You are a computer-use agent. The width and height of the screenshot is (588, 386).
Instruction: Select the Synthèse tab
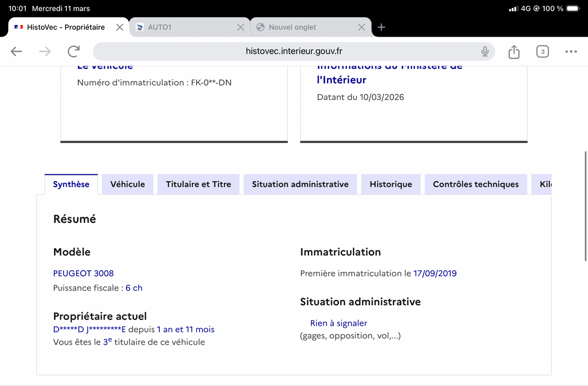(71, 184)
